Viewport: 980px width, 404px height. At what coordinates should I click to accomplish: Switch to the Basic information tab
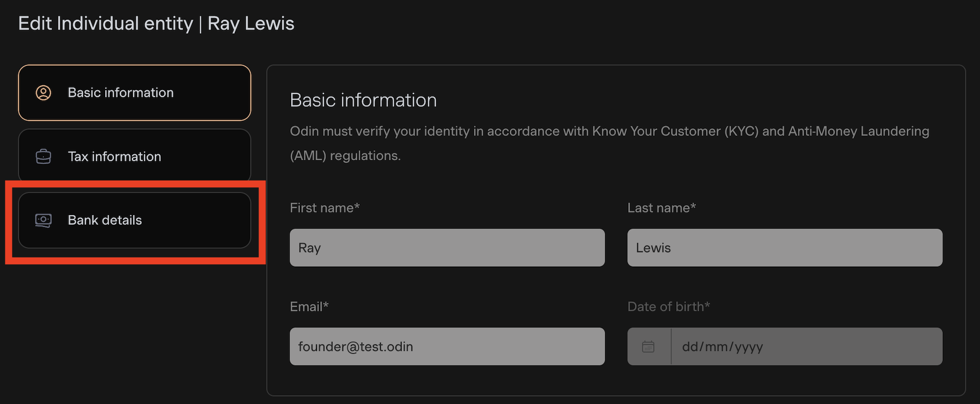click(x=134, y=93)
